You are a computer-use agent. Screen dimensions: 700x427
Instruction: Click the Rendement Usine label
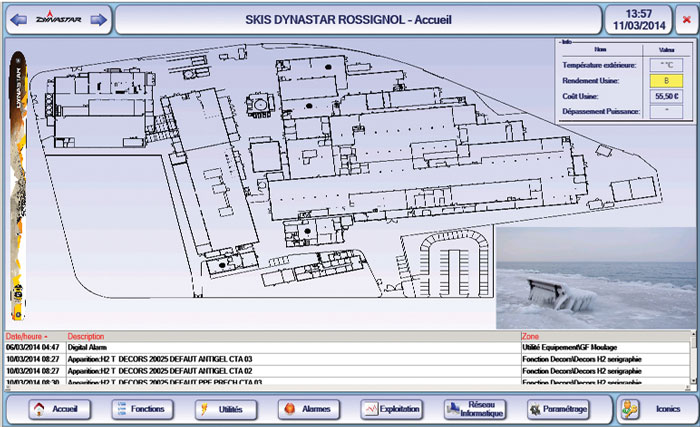591,81
